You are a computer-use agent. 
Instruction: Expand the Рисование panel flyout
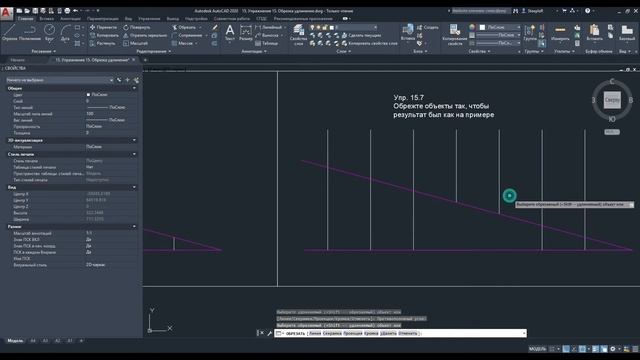[43, 51]
